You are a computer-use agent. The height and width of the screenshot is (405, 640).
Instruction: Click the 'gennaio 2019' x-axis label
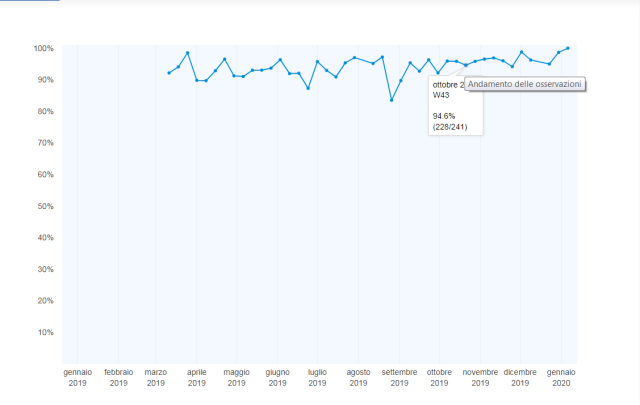coord(78,377)
